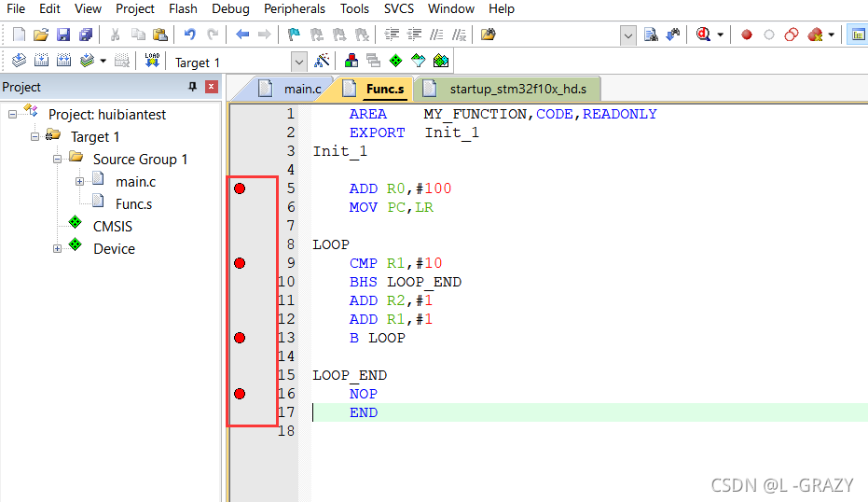This screenshot has width=868, height=502.
Task: Collapse the Project: huibiantest tree node
Action: pos(12,114)
